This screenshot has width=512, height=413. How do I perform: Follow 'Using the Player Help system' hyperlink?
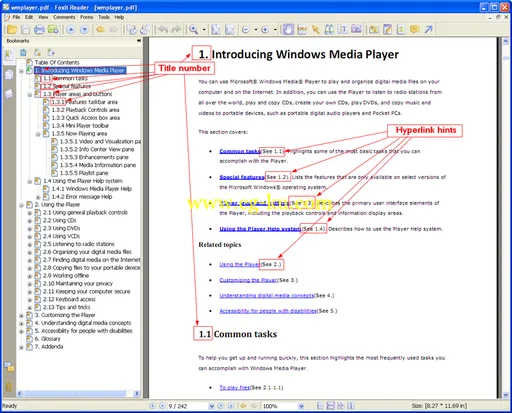tap(260, 229)
